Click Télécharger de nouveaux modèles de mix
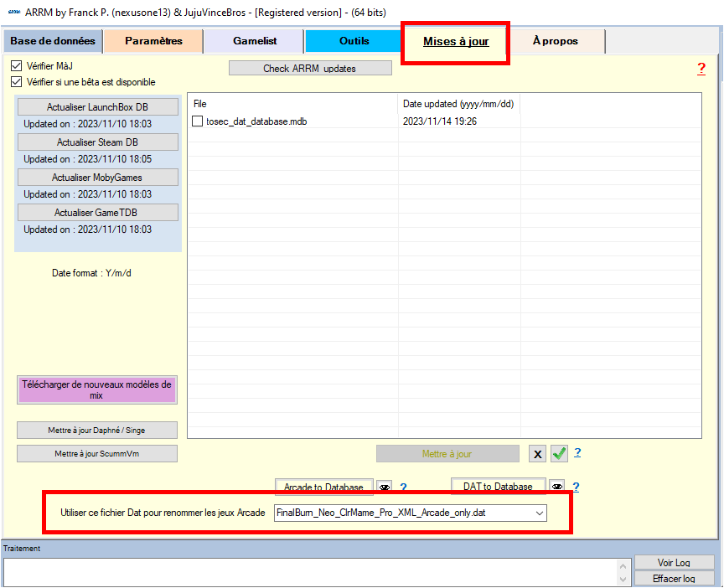The image size is (724, 588). [96, 389]
